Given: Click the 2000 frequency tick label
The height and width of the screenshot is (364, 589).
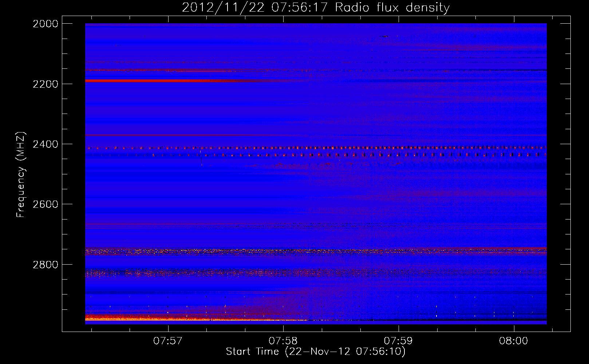Looking at the screenshot, I should click(46, 24).
